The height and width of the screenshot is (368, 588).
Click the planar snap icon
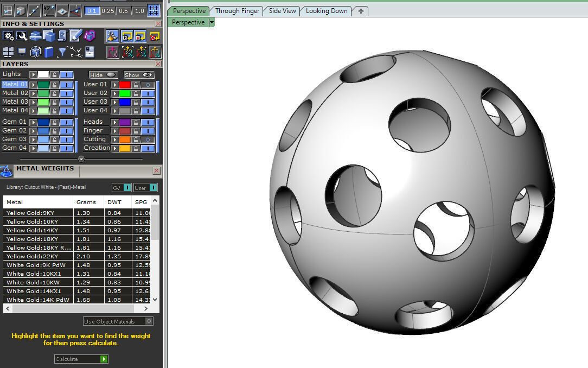click(62, 10)
